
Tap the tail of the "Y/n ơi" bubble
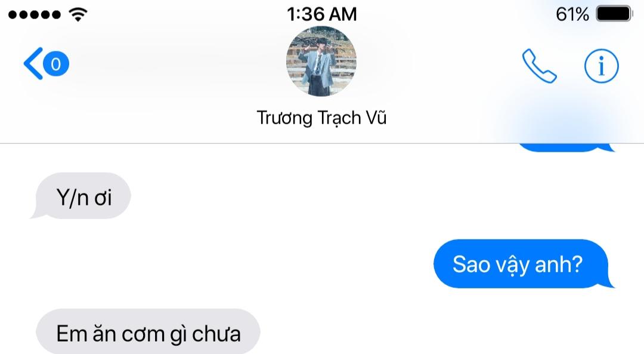pyautogui.click(x=36, y=214)
